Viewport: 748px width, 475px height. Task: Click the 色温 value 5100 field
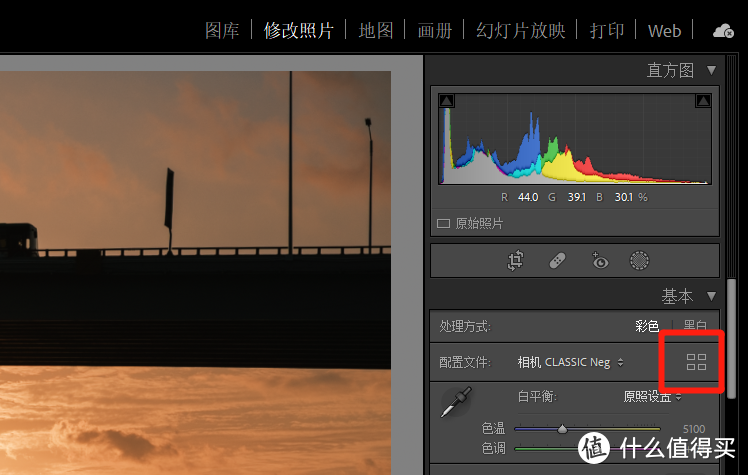click(694, 429)
